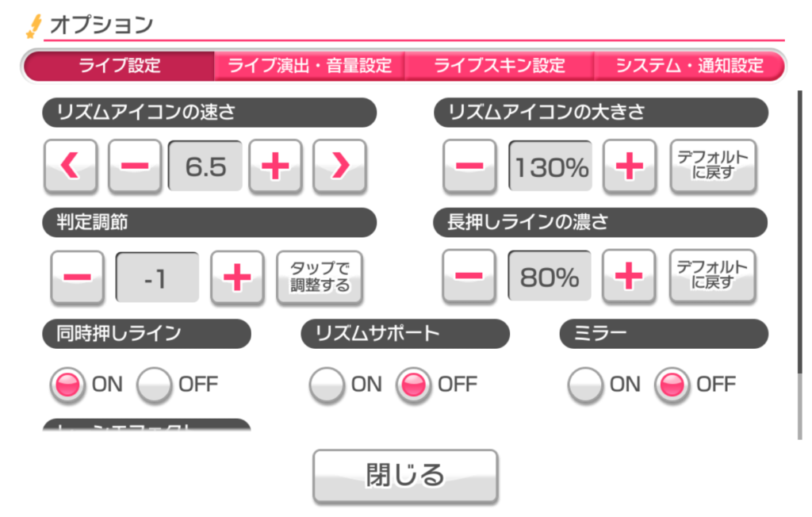Screen dimensions: 812x517
Task: Reset リズムアイコンの大きさ to default
Action: pyautogui.click(x=713, y=167)
